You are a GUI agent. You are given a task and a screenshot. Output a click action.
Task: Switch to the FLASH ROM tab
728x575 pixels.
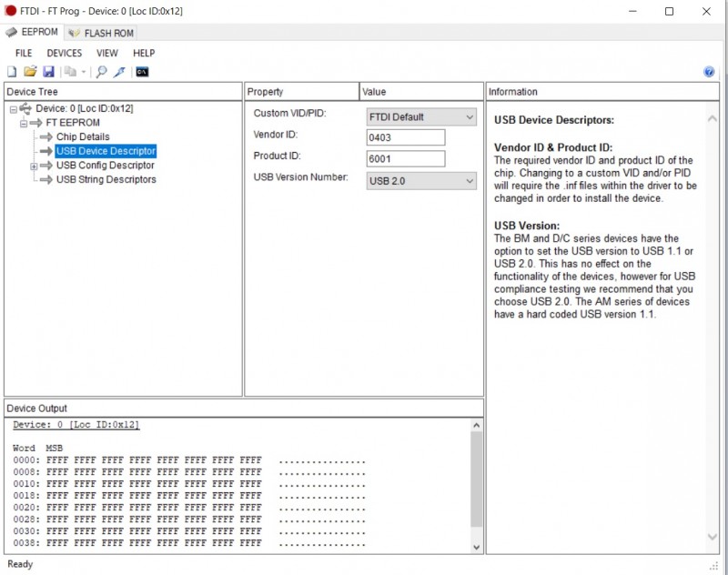pos(101,34)
